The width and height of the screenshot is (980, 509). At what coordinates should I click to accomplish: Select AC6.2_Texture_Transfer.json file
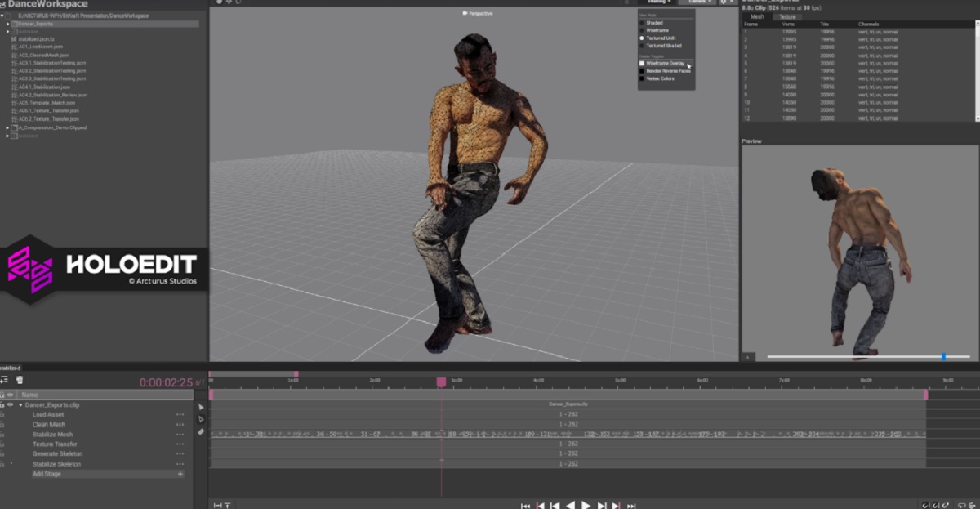coord(48,119)
